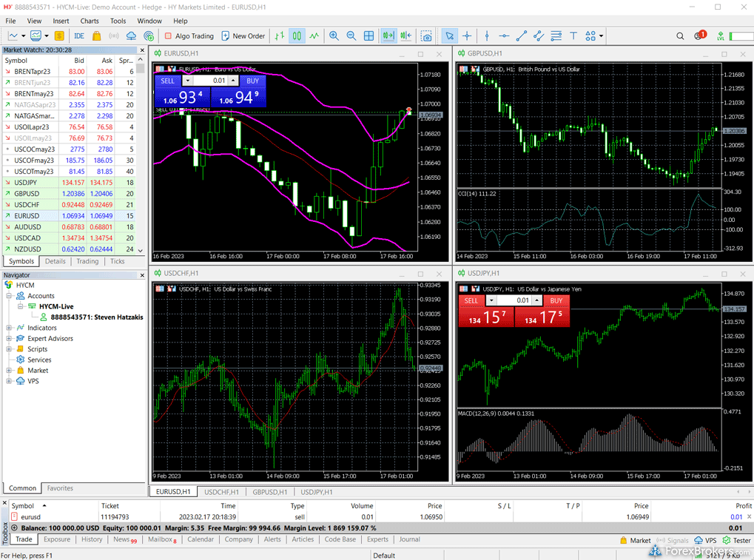Expand the Scripts tree node
The height and width of the screenshot is (560, 754).
pos(9,349)
